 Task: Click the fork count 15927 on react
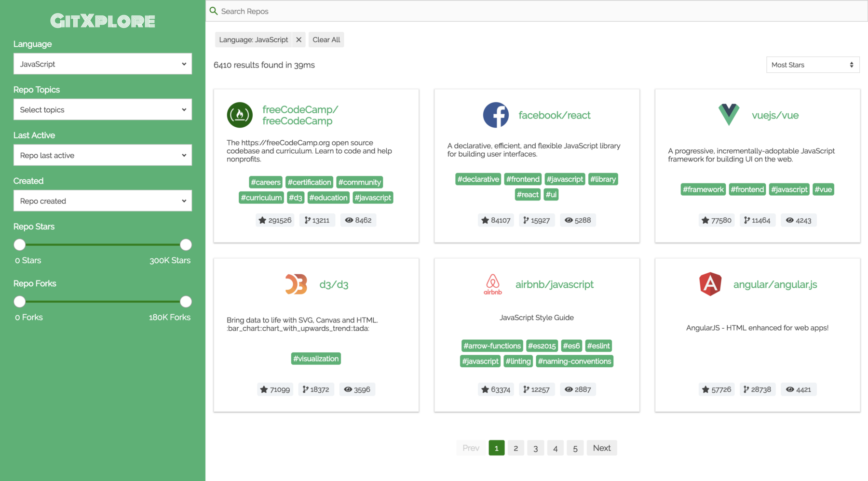pos(537,220)
